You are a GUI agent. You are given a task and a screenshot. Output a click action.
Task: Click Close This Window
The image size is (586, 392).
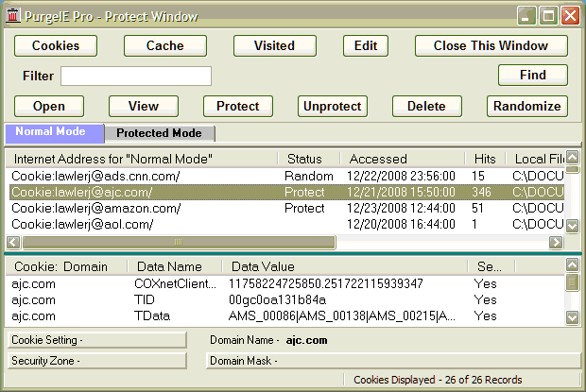pos(491,46)
